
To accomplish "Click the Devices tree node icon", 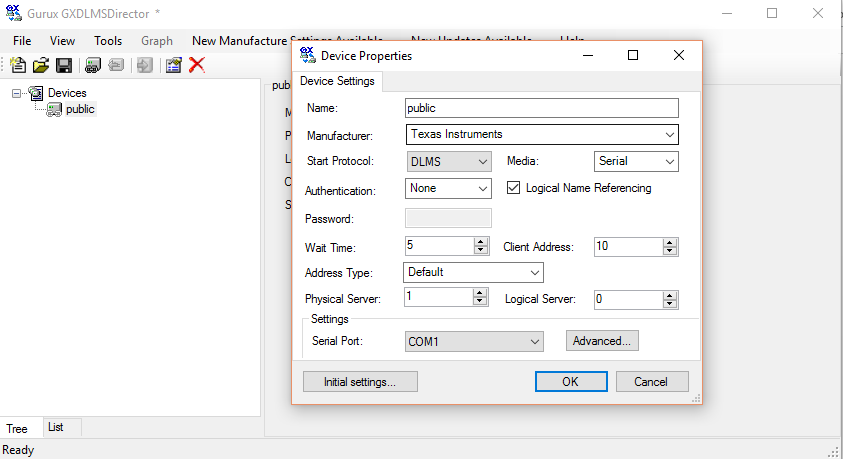I will [35, 93].
